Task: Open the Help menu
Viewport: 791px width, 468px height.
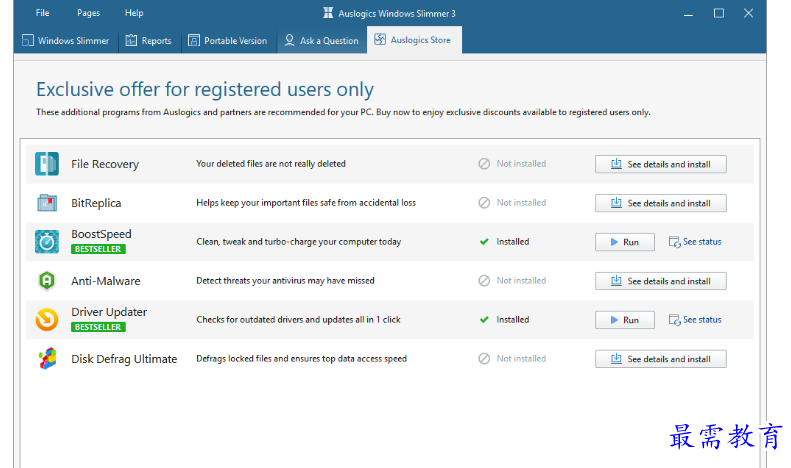Action: click(134, 13)
